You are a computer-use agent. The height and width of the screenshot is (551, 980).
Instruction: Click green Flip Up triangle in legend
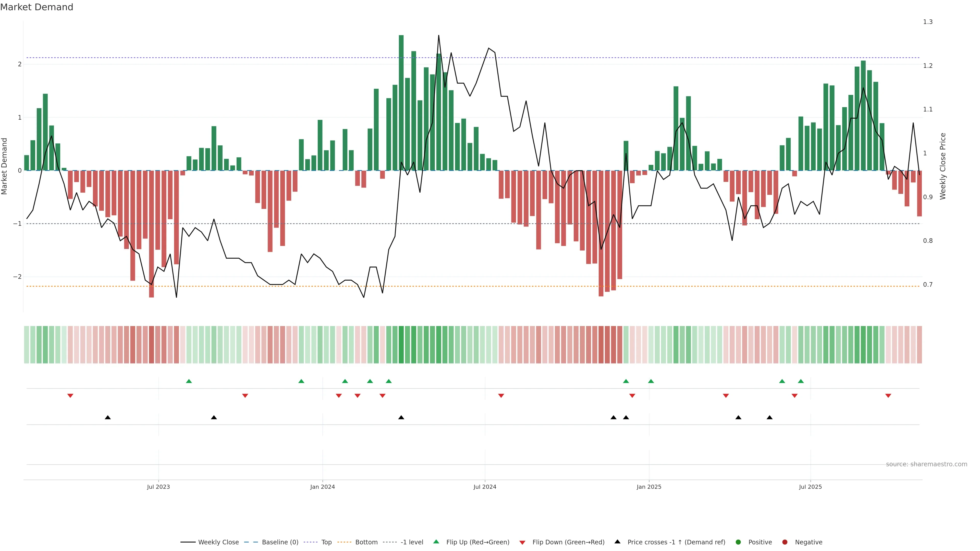436,542
